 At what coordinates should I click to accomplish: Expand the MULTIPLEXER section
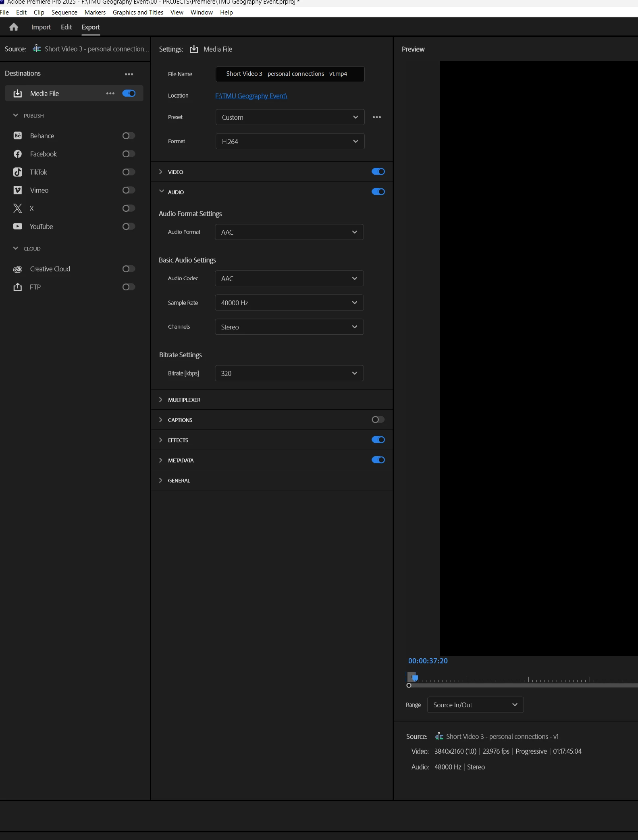pos(161,400)
